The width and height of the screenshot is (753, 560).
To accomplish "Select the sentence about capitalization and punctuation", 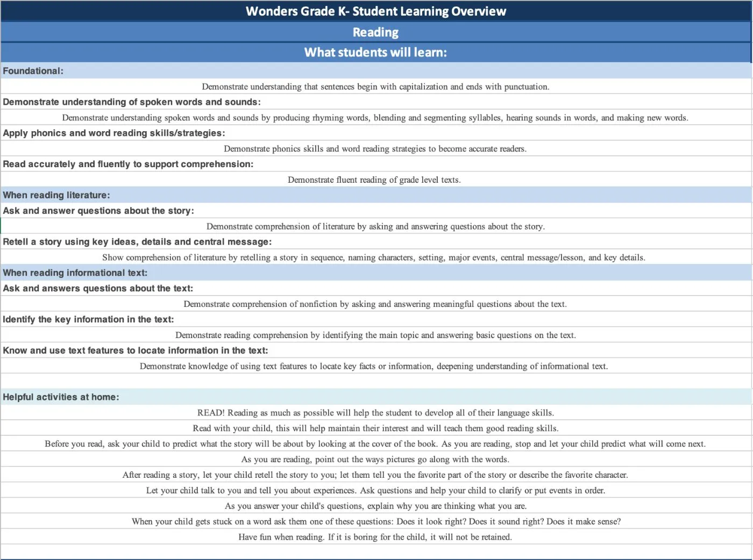I will [376, 87].
